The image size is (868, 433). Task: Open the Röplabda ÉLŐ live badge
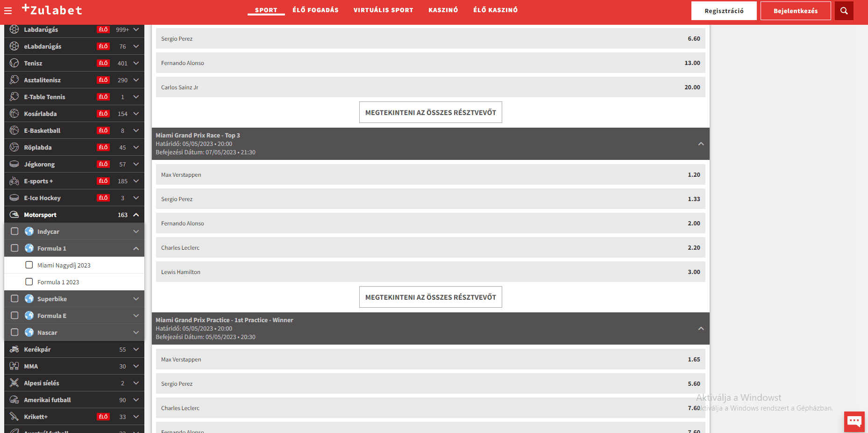tap(103, 147)
